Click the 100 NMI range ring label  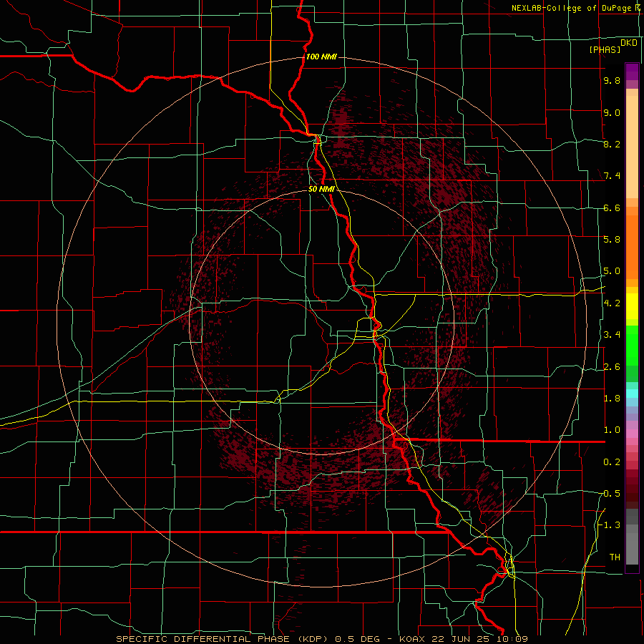coord(321,57)
